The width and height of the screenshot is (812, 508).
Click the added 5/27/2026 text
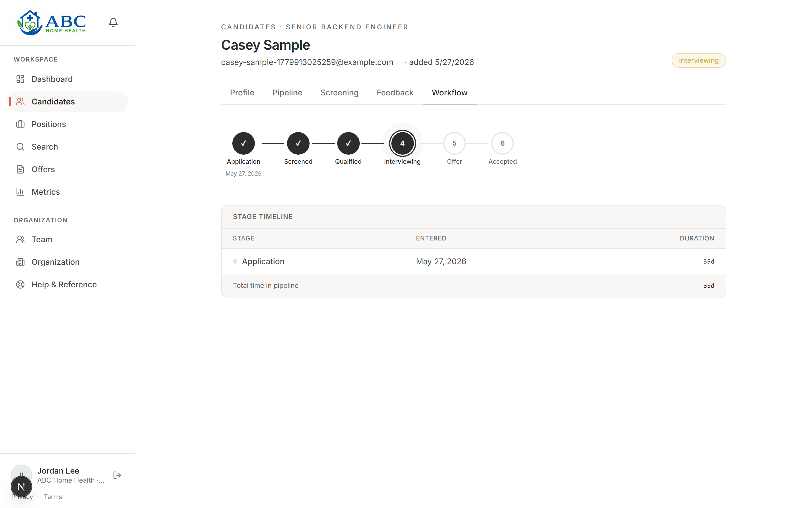pyautogui.click(x=441, y=62)
